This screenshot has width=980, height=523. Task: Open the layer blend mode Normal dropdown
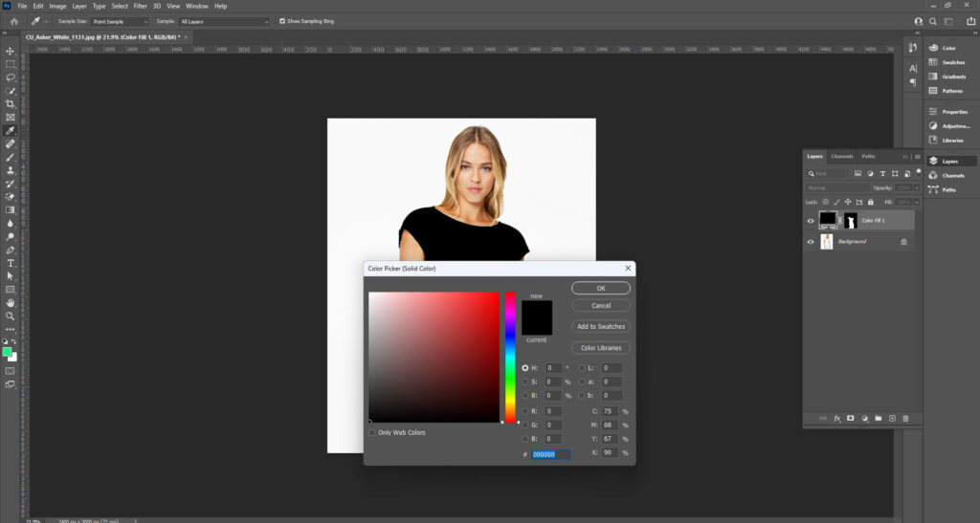pyautogui.click(x=837, y=187)
